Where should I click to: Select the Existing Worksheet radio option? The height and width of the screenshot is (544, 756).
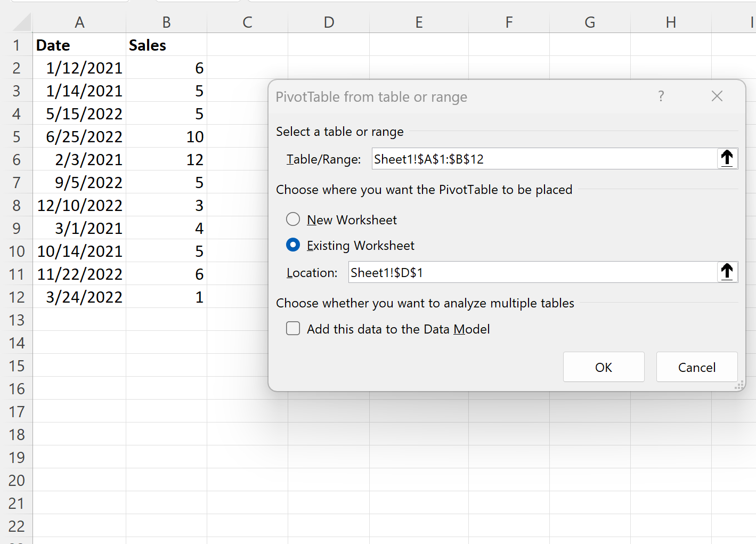coord(293,245)
